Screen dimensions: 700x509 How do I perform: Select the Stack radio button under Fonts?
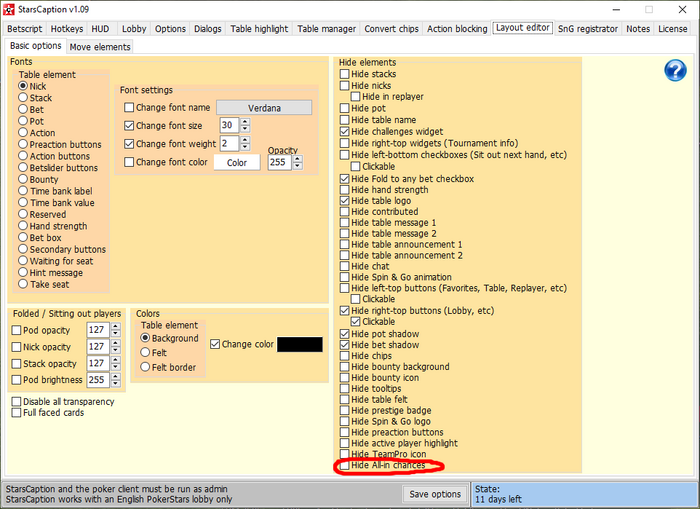tap(23, 98)
